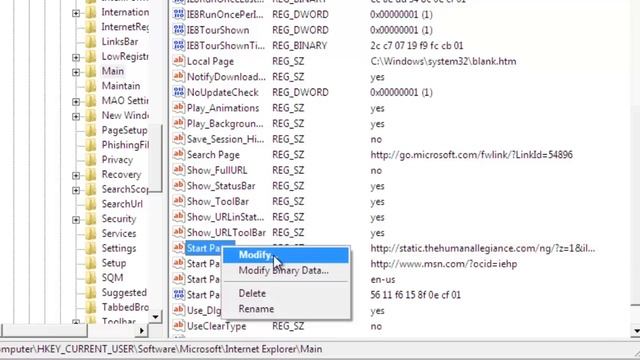Click the Services folder icon
This screenshot has height=360, width=640.
point(91,233)
